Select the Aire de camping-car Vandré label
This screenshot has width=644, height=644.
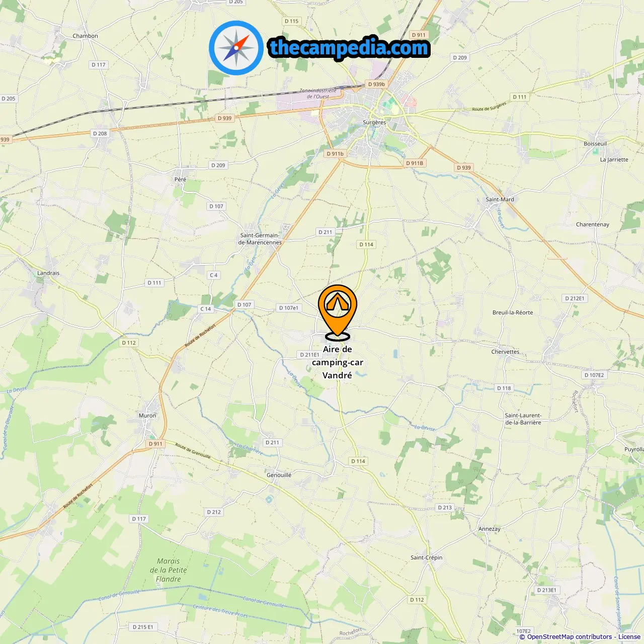click(x=338, y=362)
